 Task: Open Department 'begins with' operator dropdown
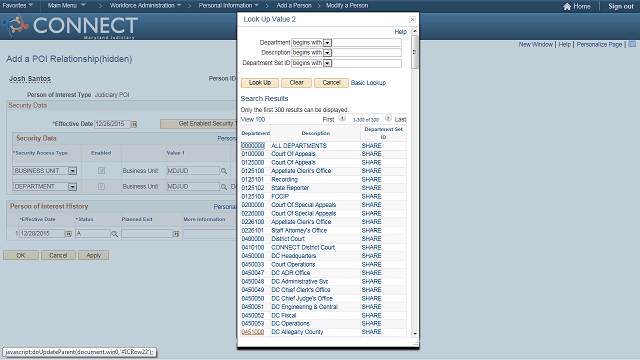coord(327,43)
